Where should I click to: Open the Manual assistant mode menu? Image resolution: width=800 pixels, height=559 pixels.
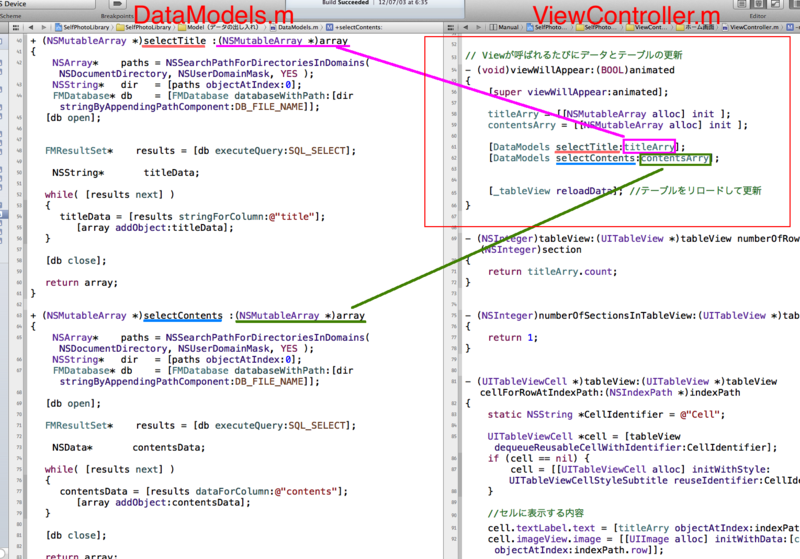point(504,27)
